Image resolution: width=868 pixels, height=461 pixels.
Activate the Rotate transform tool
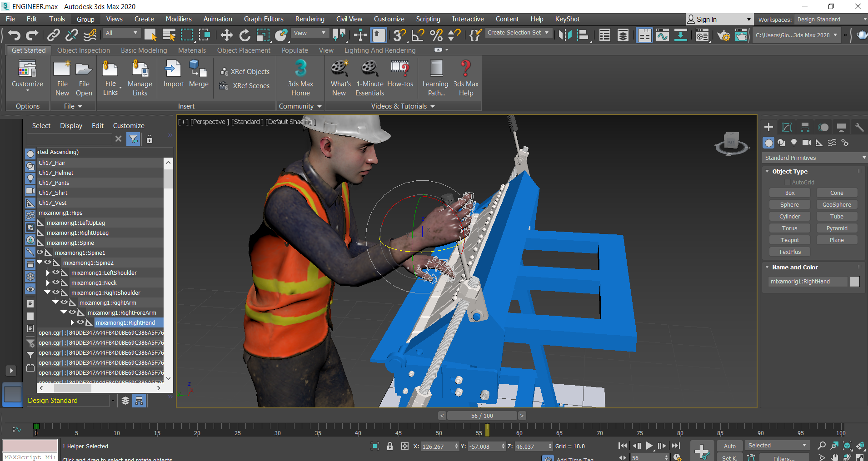click(x=244, y=35)
